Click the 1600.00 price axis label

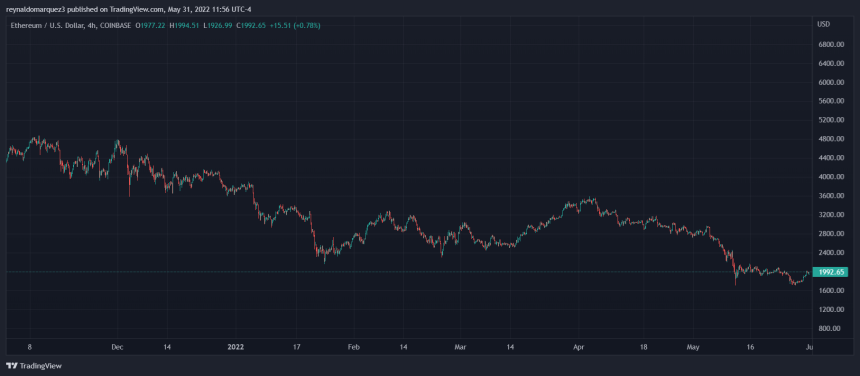[830, 290]
